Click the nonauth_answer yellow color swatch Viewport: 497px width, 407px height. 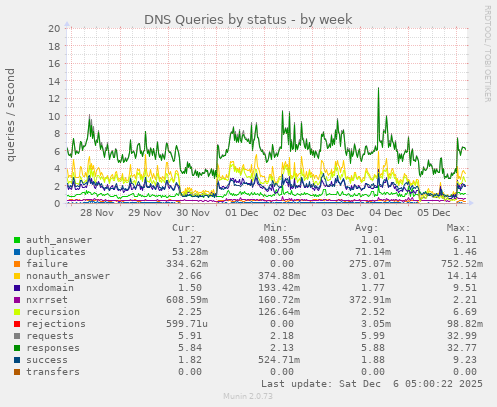[x=17, y=276]
